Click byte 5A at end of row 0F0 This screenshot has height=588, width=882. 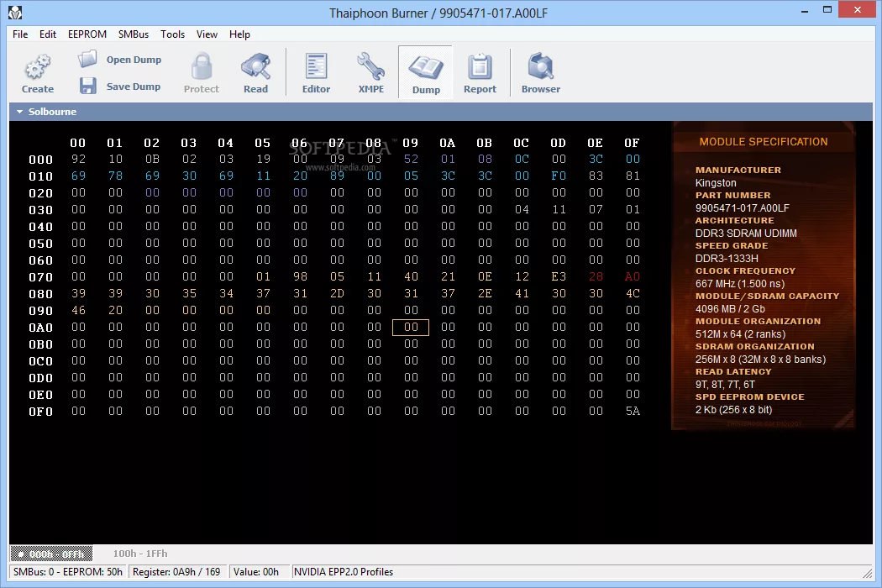click(x=633, y=412)
